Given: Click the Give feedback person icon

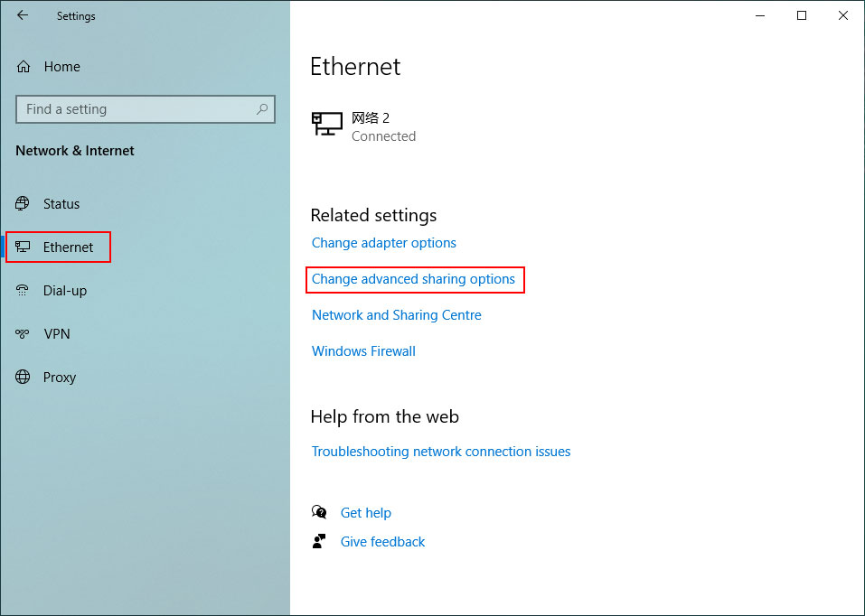Looking at the screenshot, I should (319, 541).
